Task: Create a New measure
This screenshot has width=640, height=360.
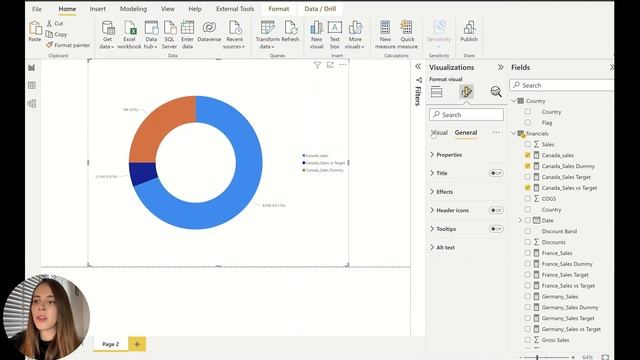Action: (385, 35)
